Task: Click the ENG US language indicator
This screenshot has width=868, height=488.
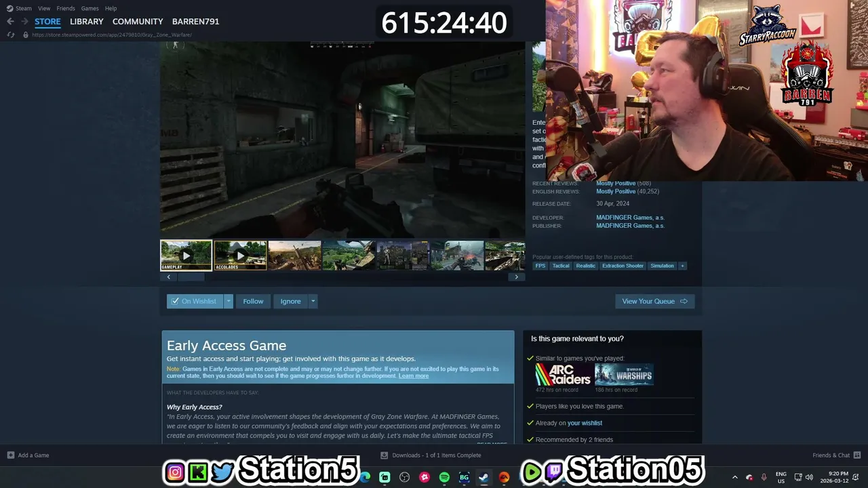Action: click(781, 477)
